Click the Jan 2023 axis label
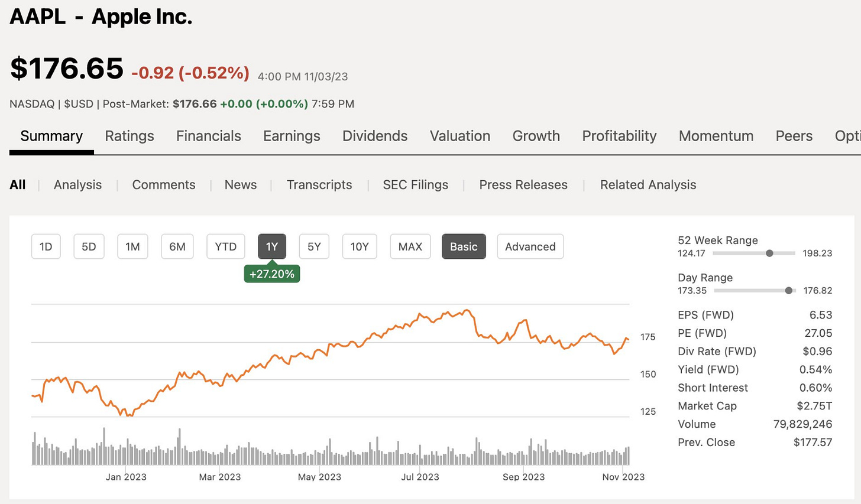861x504 pixels. click(x=126, y=477)
